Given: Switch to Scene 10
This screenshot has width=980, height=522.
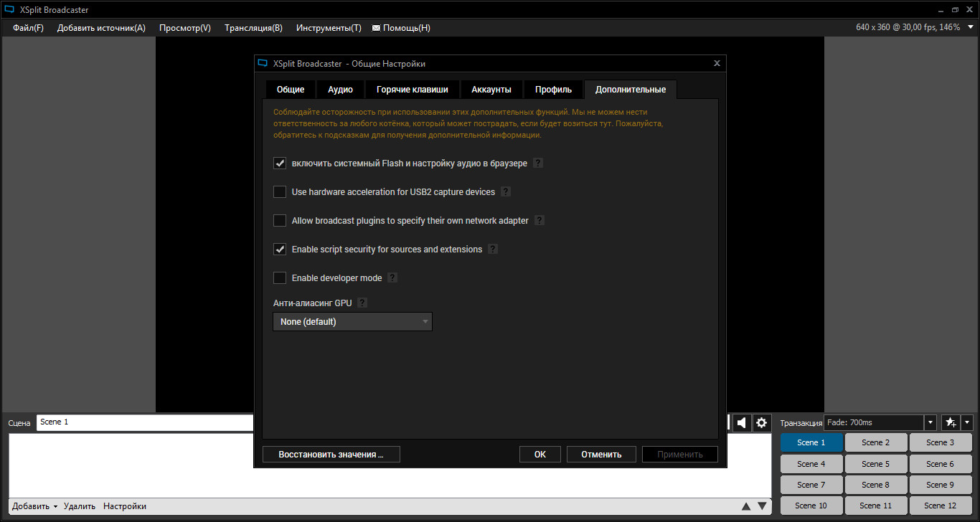Looking at the screenshot, I should pyautogui.click(x=811, y=506).
